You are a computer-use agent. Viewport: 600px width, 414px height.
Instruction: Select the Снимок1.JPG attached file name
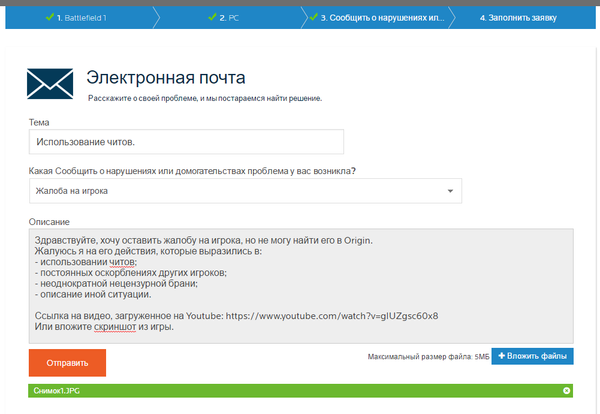(59, 391)
